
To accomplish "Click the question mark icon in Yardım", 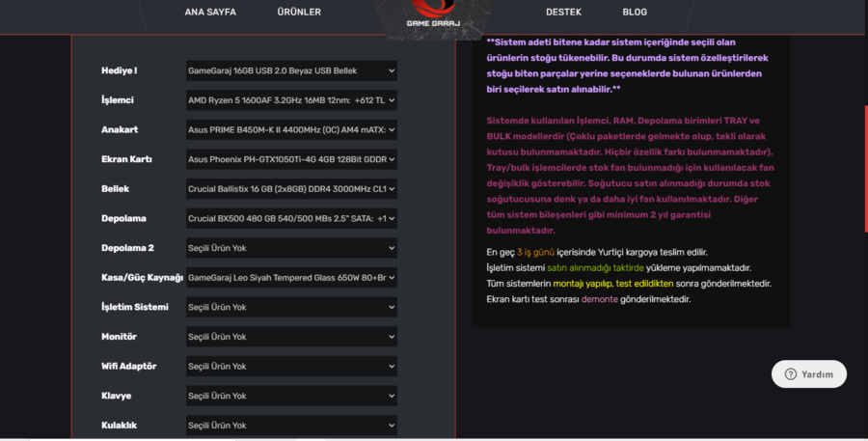I will click(x=791, y=374).
